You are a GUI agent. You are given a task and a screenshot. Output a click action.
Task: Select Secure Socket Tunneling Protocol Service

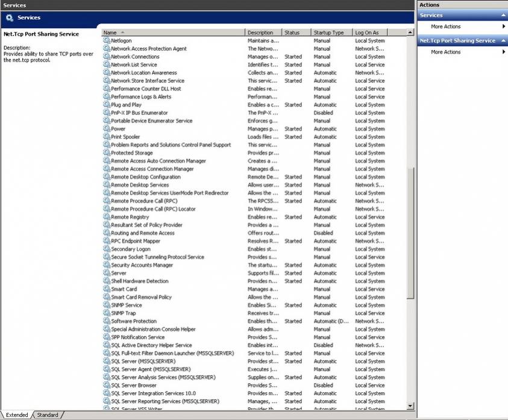coord(243,257)
